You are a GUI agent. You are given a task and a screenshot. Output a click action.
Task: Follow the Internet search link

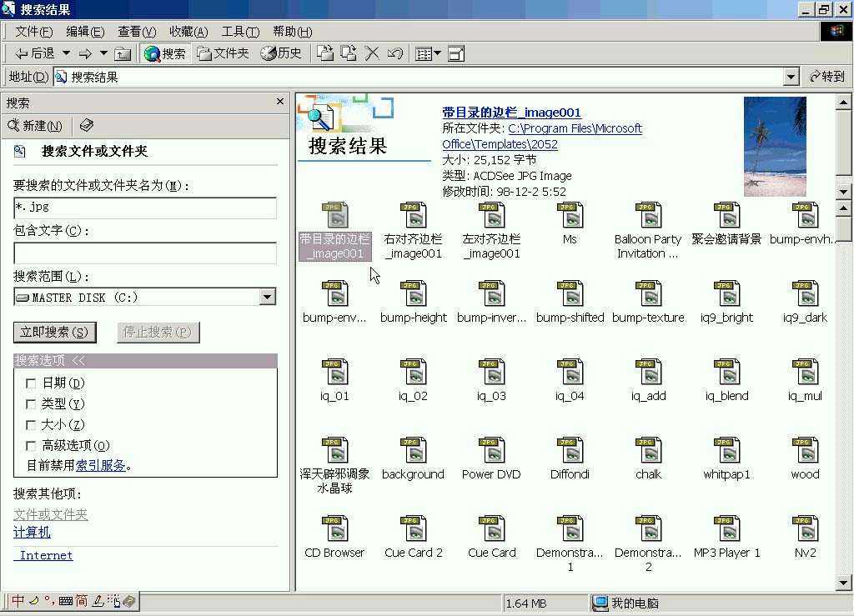45,554
